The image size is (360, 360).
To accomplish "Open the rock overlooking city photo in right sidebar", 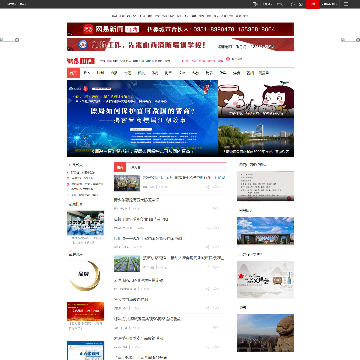I will pyautogui.click(x=265, y=333).
